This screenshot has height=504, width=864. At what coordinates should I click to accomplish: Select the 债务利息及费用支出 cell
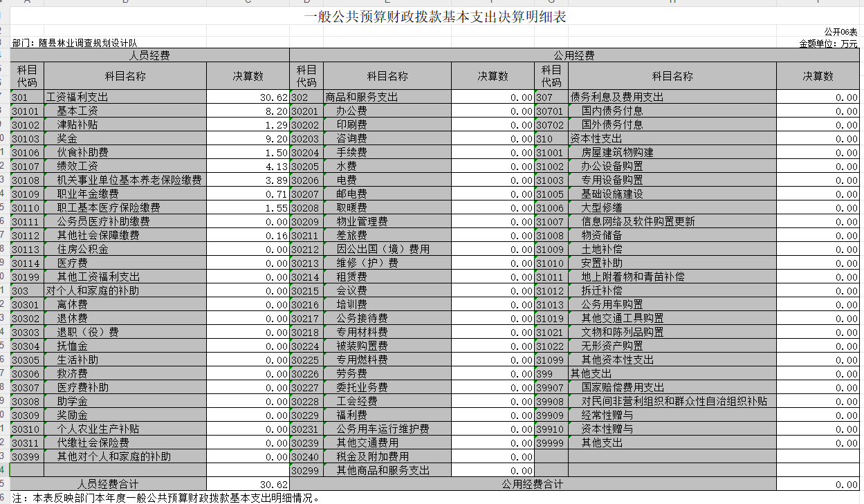tap(672, 97)
